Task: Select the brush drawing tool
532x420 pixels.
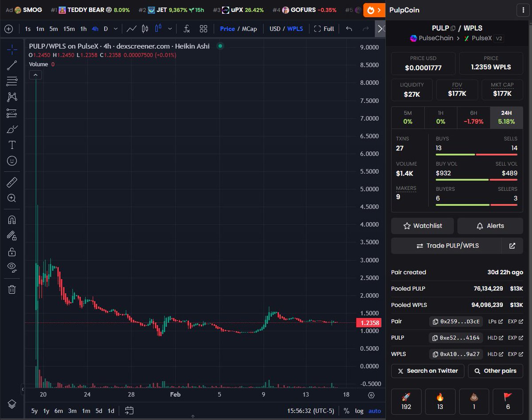Action: (12, 130)
